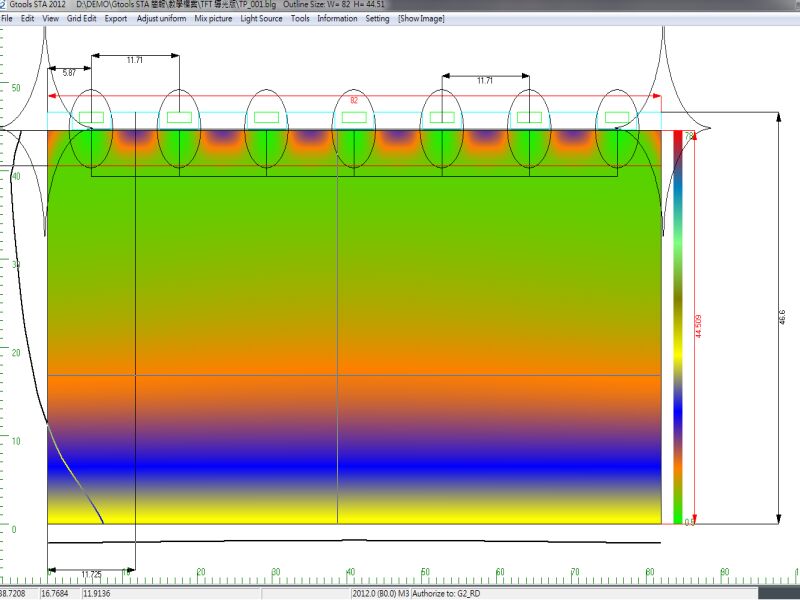This screenshot has width=800, height=600.
Task: Click the 38.7208 status bar value
Action: click(x=13, y=593)
